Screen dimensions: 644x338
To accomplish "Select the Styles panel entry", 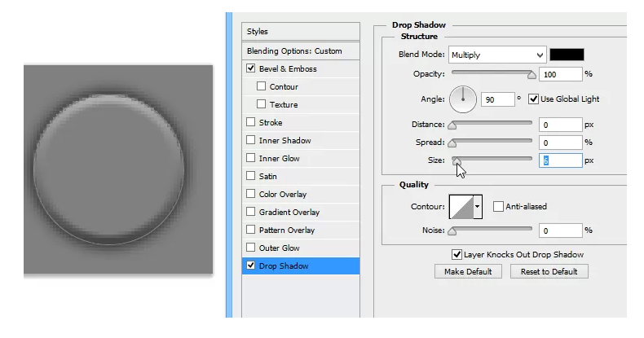I will click(x=301, y=32).
